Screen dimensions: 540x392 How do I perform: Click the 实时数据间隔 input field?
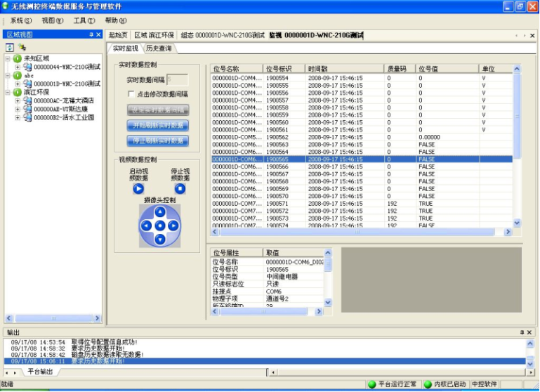tap(178, 80)
